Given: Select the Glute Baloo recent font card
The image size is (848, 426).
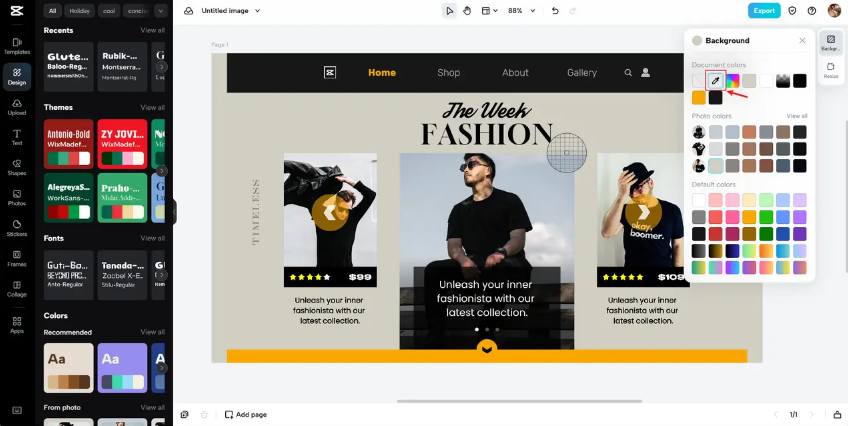Looking at the screenshot, I should [x=69, y=67].
